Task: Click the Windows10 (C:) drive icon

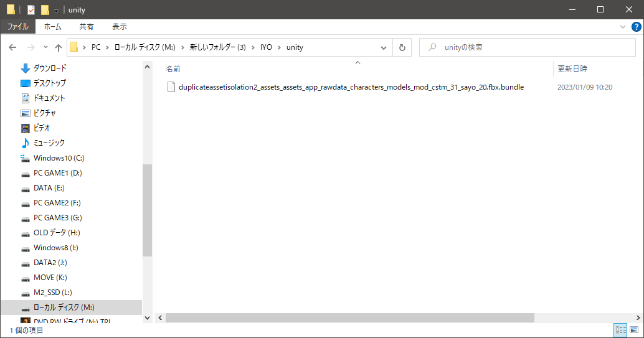Action: pos(26,158)
